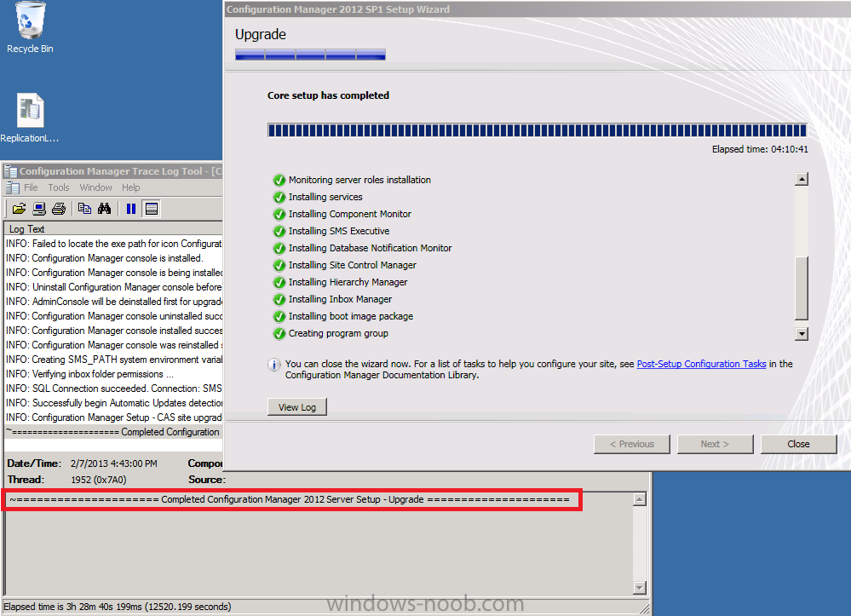Click the Open on Server toolbar icon
The image size is (851, 616).
[x=39, y=209]
